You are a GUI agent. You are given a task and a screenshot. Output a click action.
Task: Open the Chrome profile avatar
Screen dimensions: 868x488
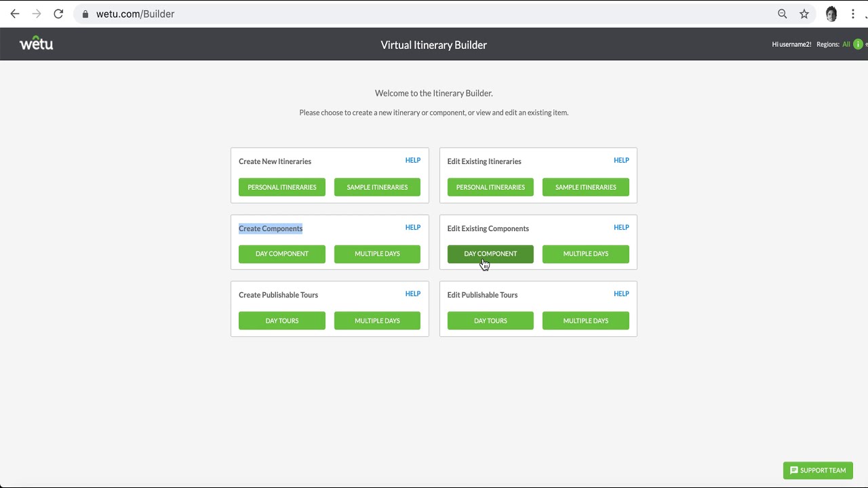point(831,14)
